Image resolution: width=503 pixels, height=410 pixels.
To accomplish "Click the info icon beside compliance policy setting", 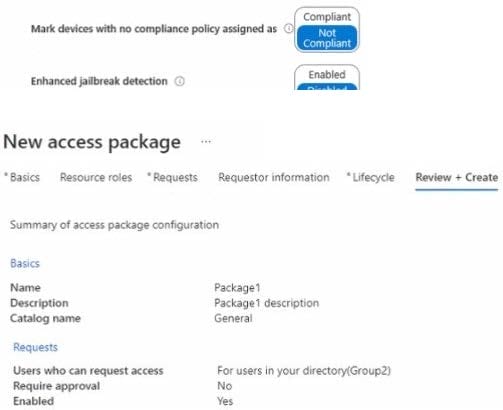I will (x=288, y=29).
